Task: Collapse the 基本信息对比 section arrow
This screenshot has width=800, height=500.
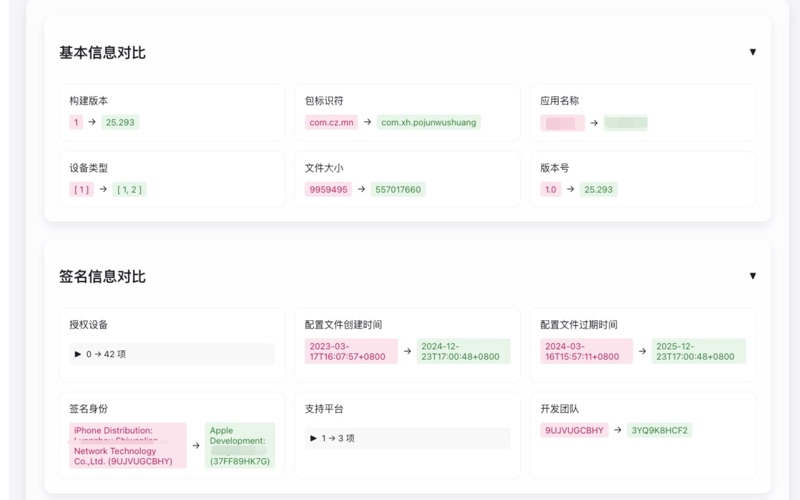Action: [753, 52]
